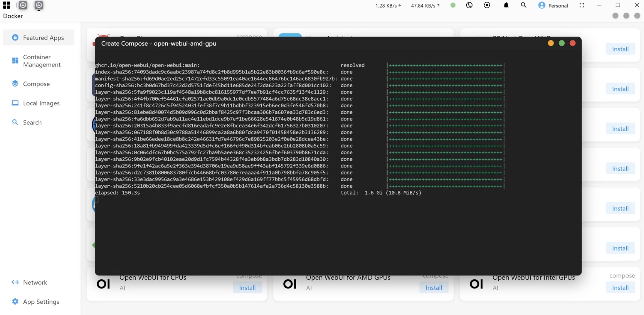Click the Featured Apps sidebar icon
Viewport: 644px width, 315px height.
[x=15, y=38]
